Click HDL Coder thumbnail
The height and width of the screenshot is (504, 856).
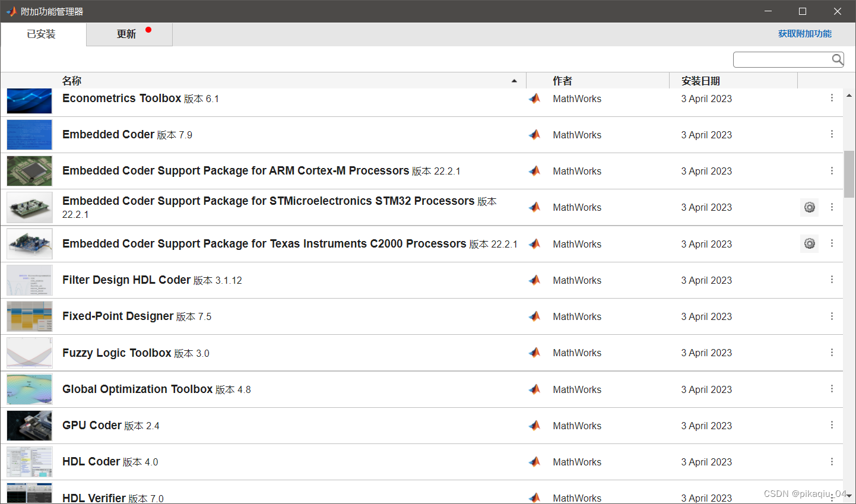pos(30,462)
